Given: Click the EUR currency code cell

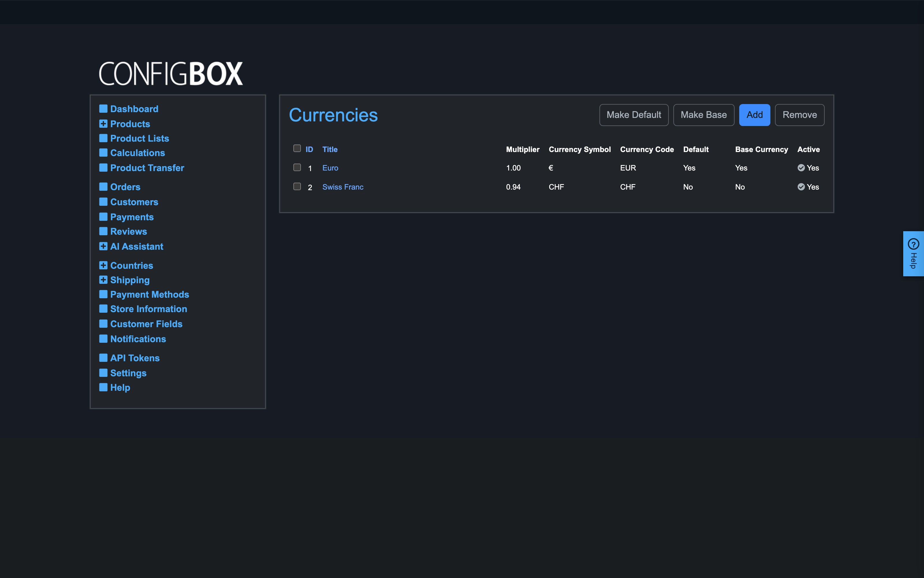Looking at the screenshot, I should point(628,168).
